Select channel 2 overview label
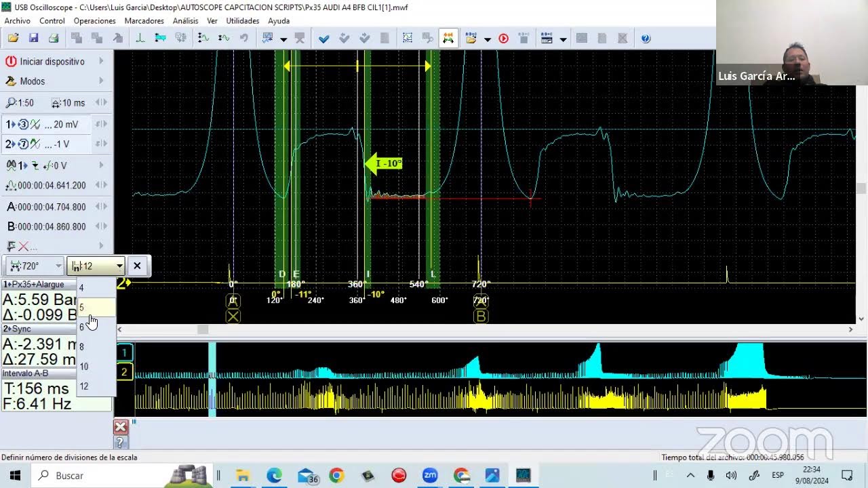The height and width of the screenshot is (488, 868). coord(124,371)
